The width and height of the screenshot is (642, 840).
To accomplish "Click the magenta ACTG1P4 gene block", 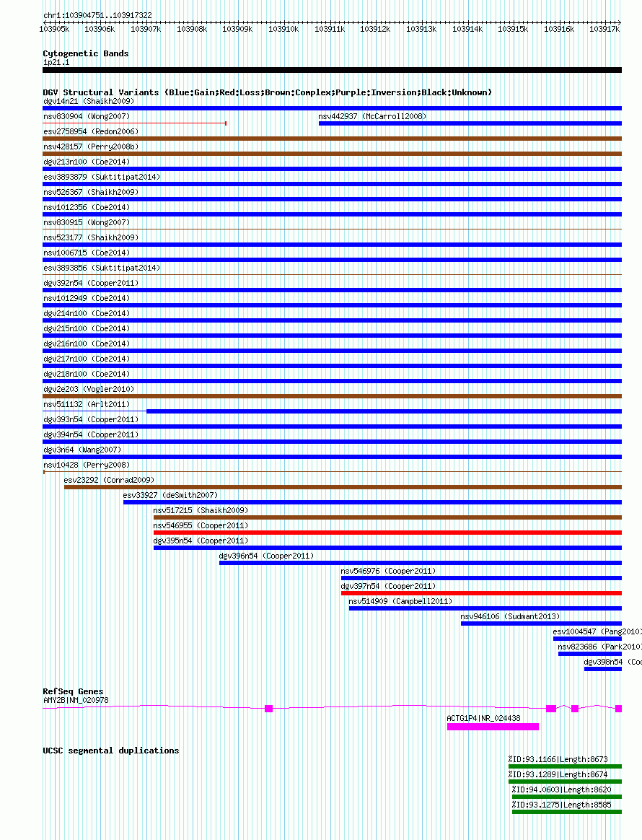I will click(x=493, y=727).
